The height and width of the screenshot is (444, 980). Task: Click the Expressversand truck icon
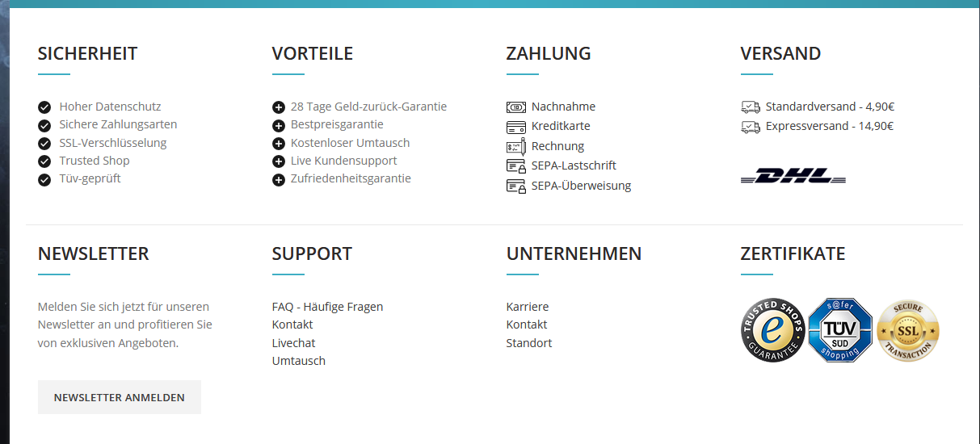[751, 127]
